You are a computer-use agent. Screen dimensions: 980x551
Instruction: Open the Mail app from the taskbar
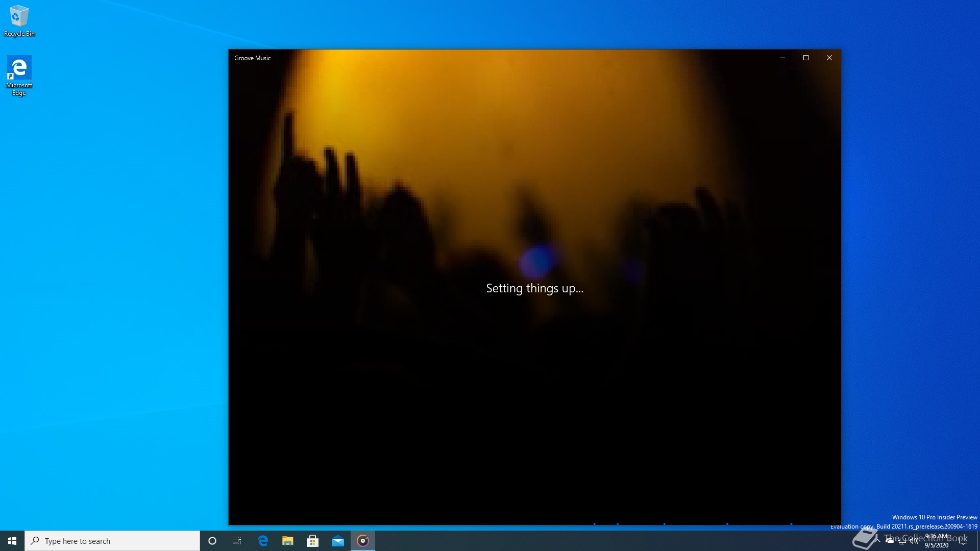coord(338,541)
